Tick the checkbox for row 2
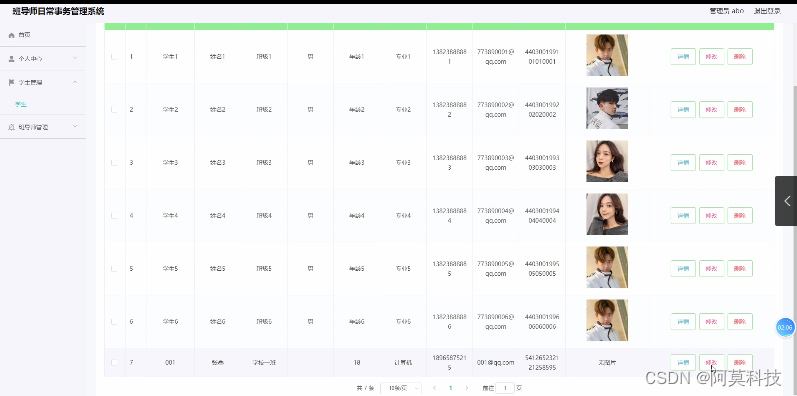The height and width of the screenshot is (396, 797). [114, 110]
